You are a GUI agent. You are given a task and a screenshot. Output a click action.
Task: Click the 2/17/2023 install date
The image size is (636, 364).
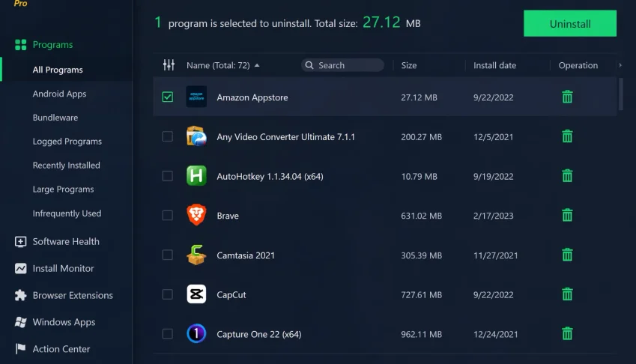pos(493,216)
